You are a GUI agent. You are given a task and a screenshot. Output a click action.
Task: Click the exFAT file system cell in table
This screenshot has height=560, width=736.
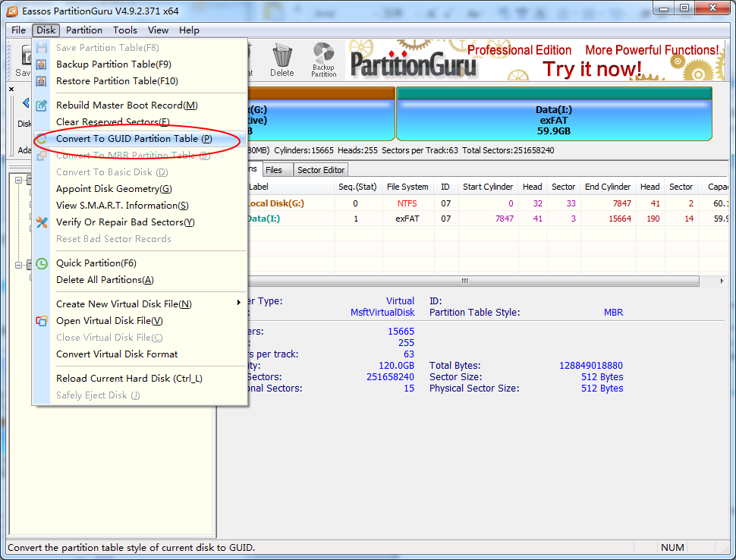(407, 219)
